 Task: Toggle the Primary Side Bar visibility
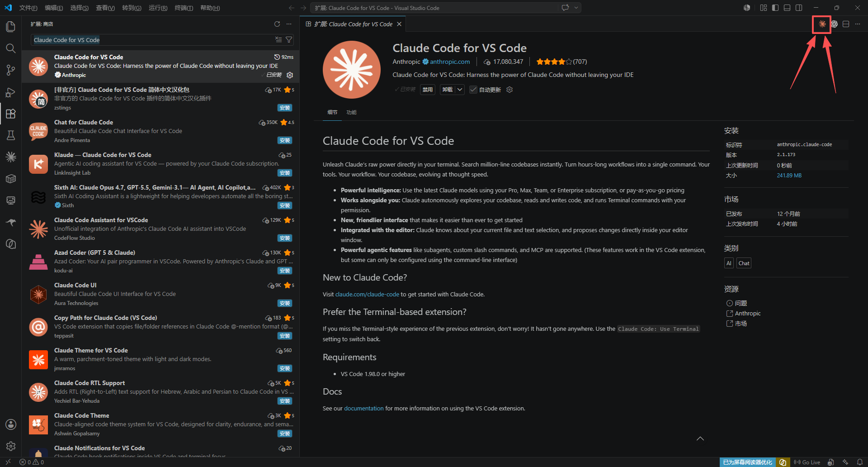pyautogui.click(x=775, y=8)
